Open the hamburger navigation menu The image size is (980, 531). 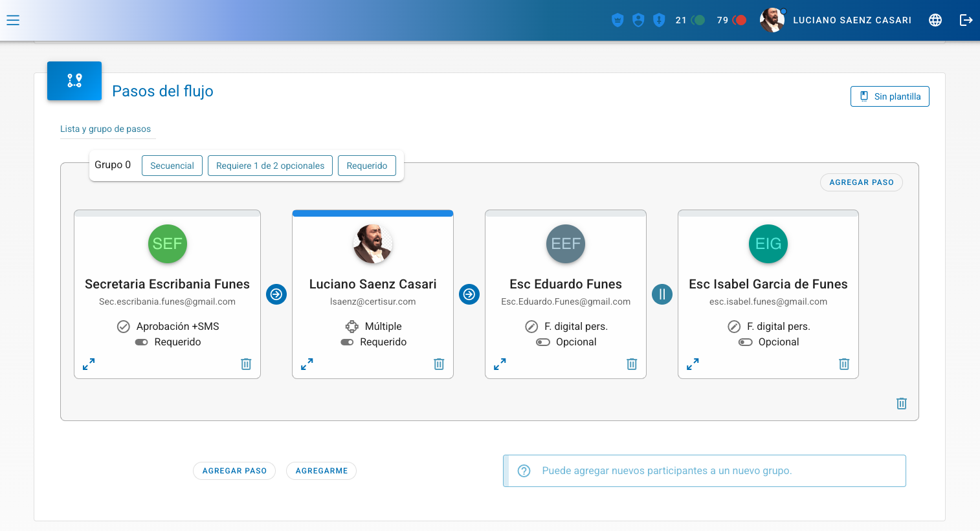tap(13, 20)
